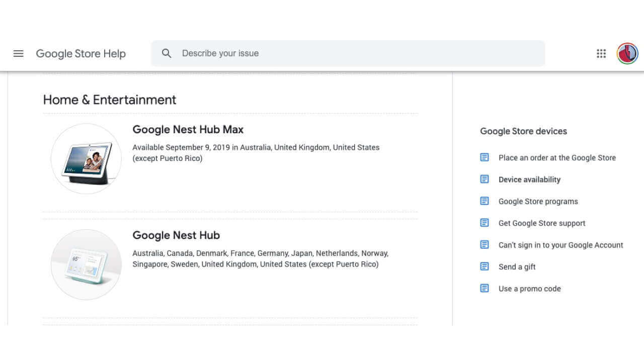Open the Use a promo code article
The height and width of the screenshot is (362, 644).
tap(529, 289)
